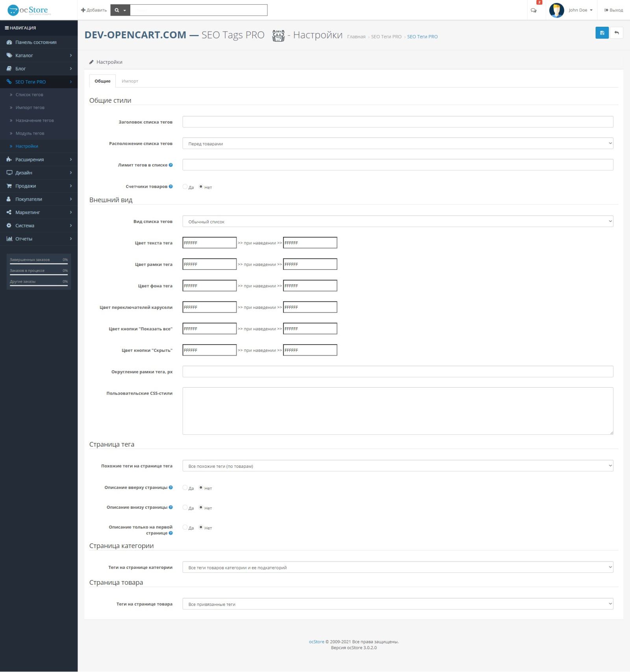This screenshot has width=630, height=672.
Task: Switch to the Импорт tab
Action: point(130,81)
